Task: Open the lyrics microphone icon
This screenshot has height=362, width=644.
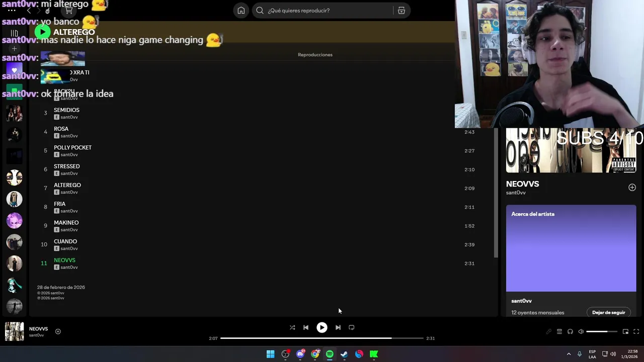Action: (x=548, y=331)
